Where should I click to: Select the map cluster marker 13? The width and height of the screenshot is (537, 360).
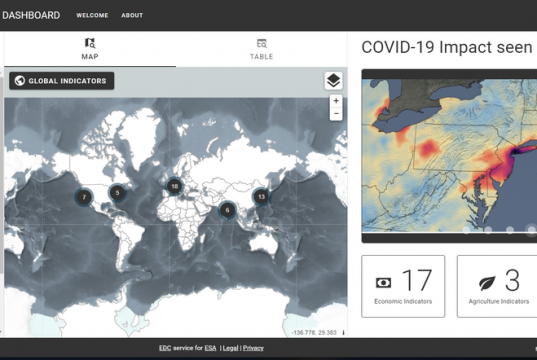(261, 197)
